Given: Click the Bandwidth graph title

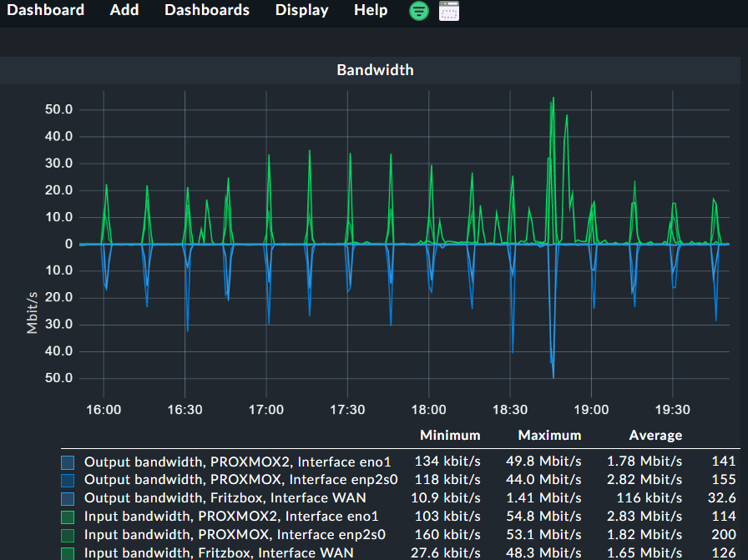Looking at the screenshot, I should pos(375,70).
